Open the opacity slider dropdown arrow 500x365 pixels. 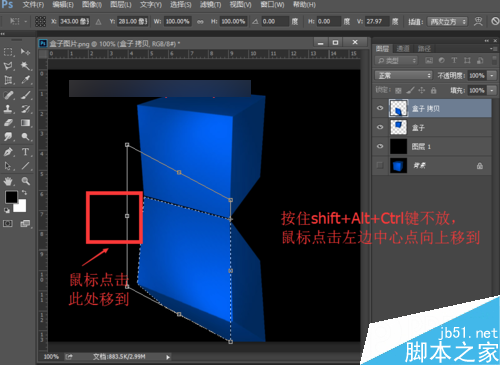492,76
